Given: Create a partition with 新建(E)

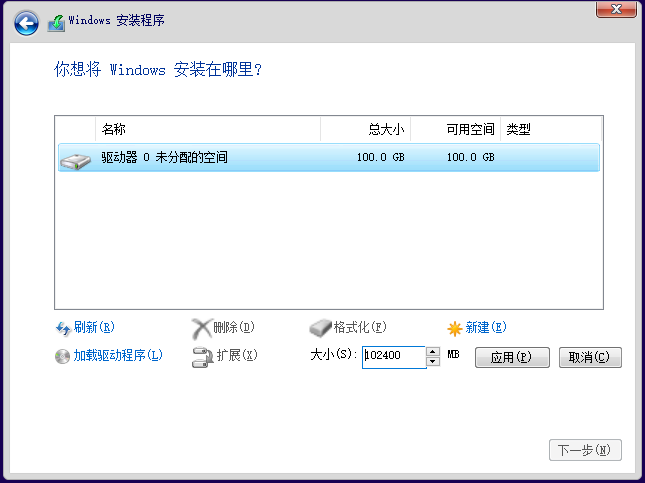Looking at the screenshot, I should pos(486,327).
